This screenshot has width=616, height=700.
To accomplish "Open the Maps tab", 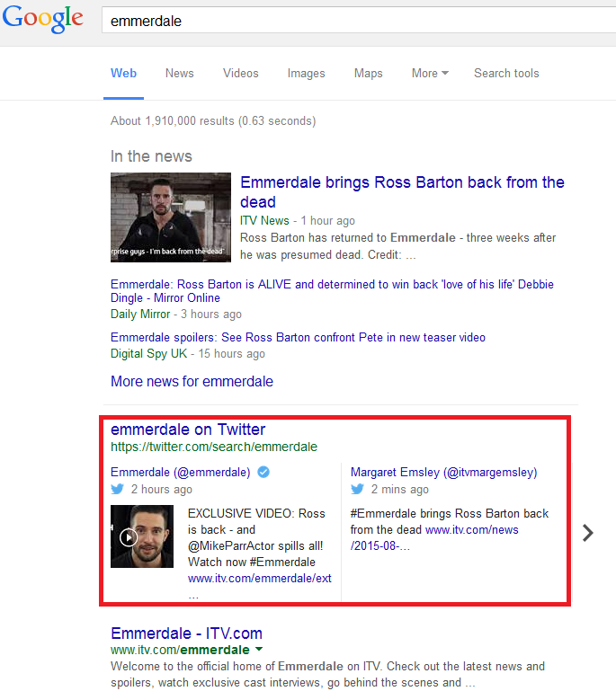I will tap(368, 73).
